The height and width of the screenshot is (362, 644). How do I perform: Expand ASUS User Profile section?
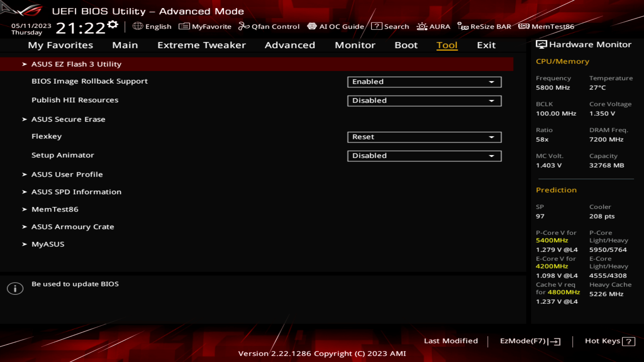click(x=67, y=174)
